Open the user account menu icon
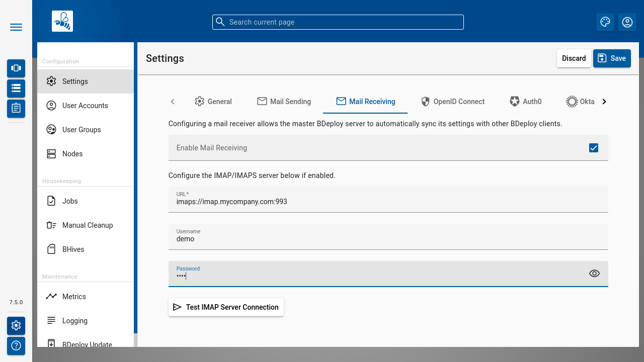The height and width of the screenshot is (362, 644). (627, 22)
